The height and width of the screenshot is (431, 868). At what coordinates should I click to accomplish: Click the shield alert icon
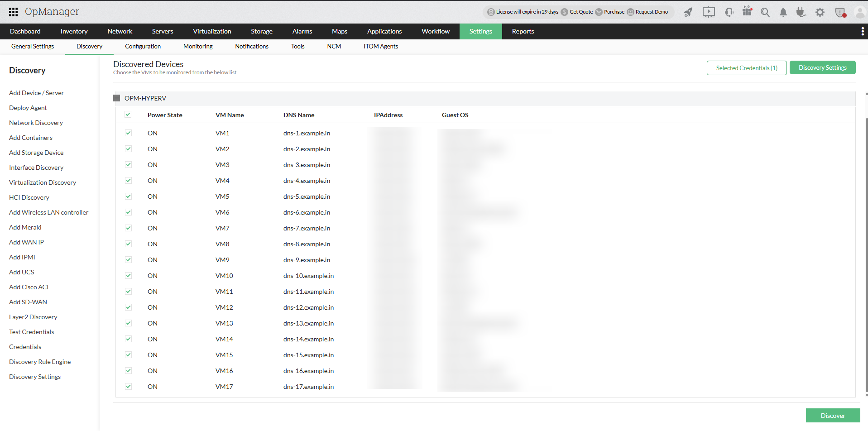[x=840, y=12]
